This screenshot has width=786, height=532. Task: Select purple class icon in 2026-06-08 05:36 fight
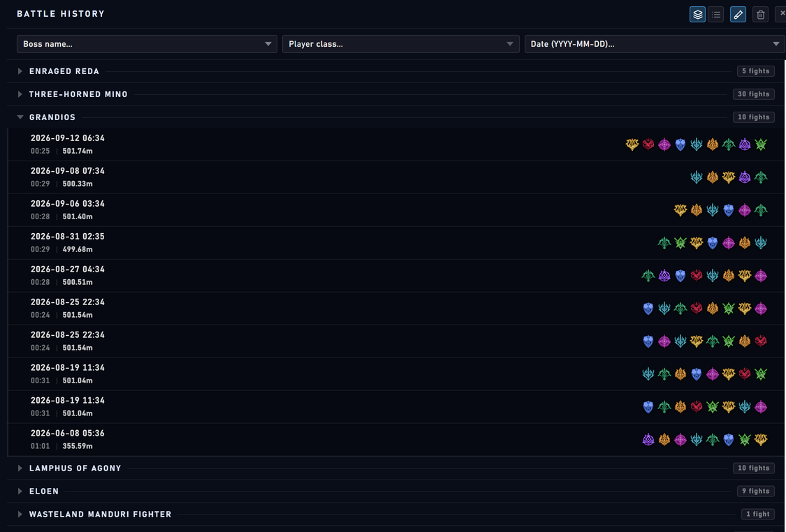click(648, 440)
